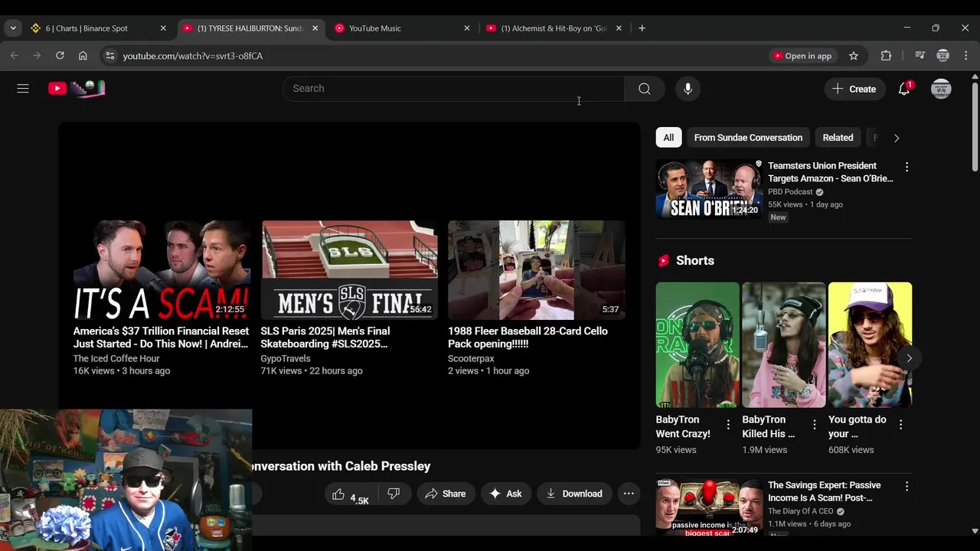Switch to Binance Spot Charts tab
980x551 pixels.
[x=98, y=28]
